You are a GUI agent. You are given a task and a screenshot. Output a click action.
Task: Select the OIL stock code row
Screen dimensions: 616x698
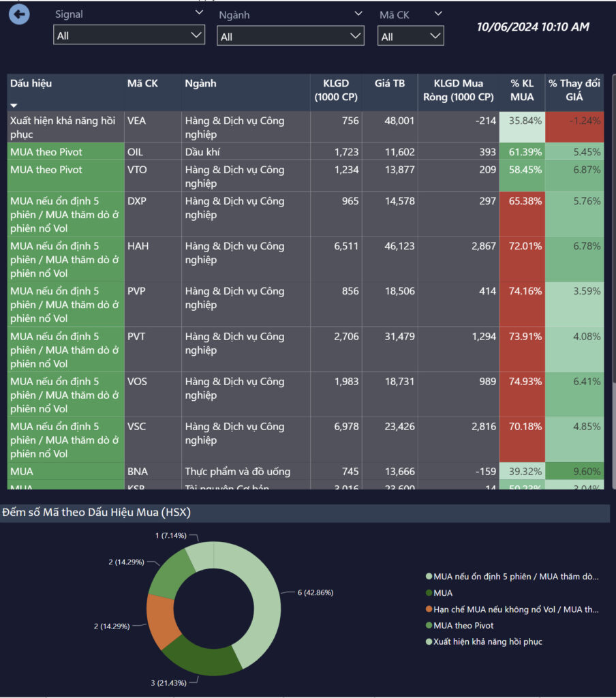coord(135,152)
